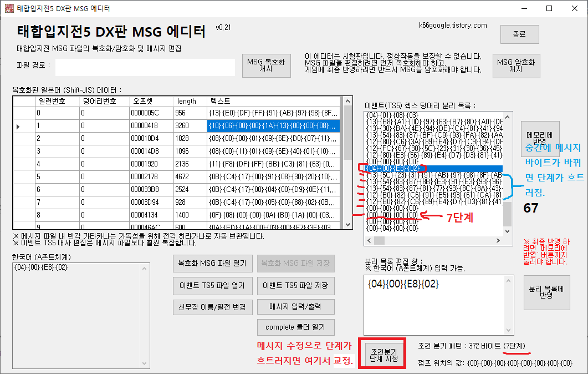Select {13}{B8}{A1}{0D} hex list entry
This screenshot has width=588, height=374.
coord(434,122)
